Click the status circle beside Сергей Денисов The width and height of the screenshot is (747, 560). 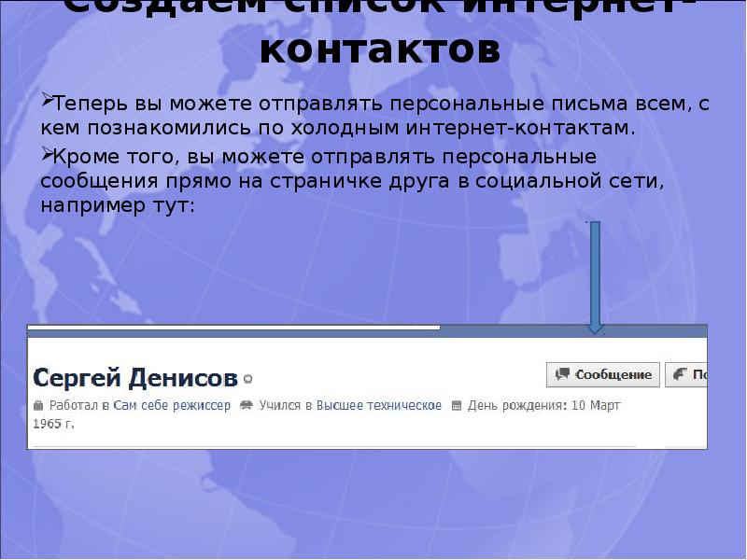247,379
